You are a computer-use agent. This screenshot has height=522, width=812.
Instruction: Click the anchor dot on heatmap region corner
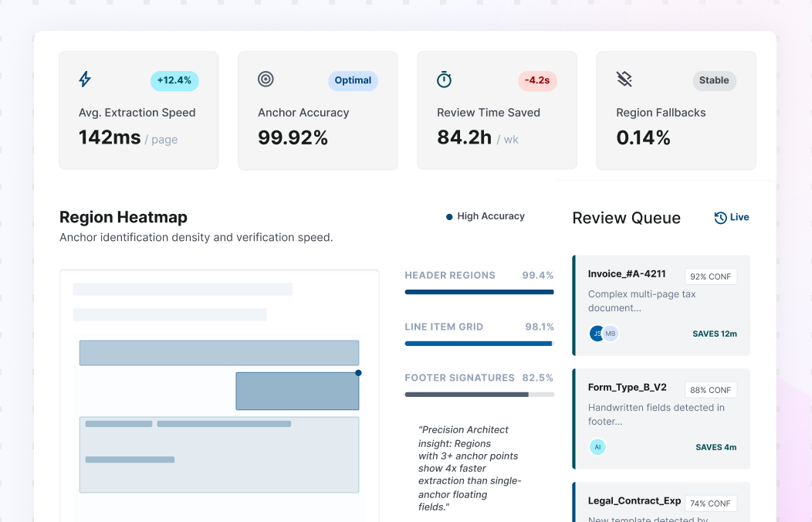click(x=358, y=373)
